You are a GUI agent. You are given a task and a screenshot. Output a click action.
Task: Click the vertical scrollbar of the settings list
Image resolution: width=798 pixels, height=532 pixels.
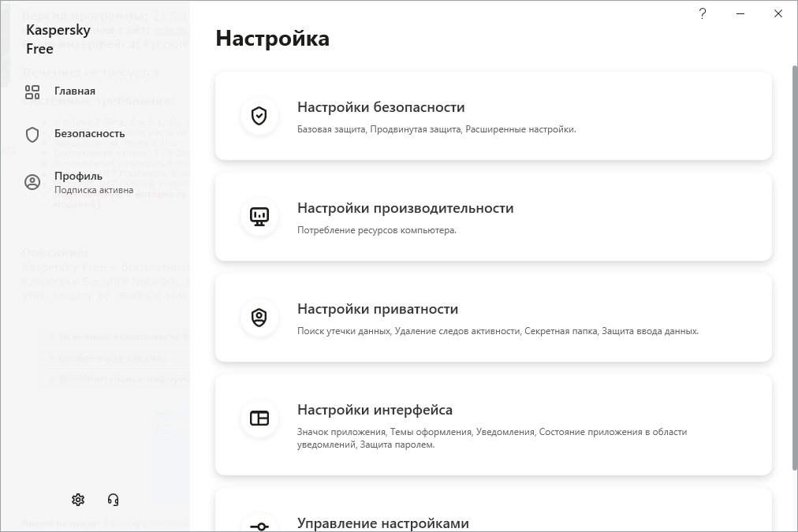(x=793, y=268)
